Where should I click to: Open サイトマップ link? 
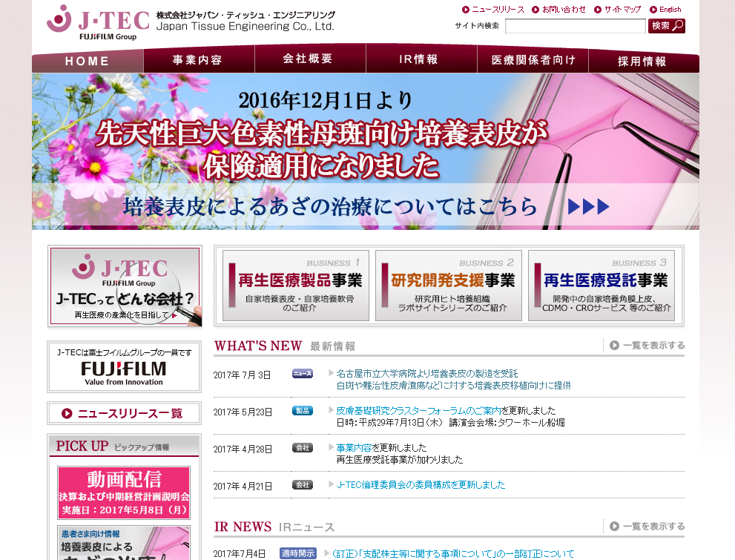click(622, 10)
